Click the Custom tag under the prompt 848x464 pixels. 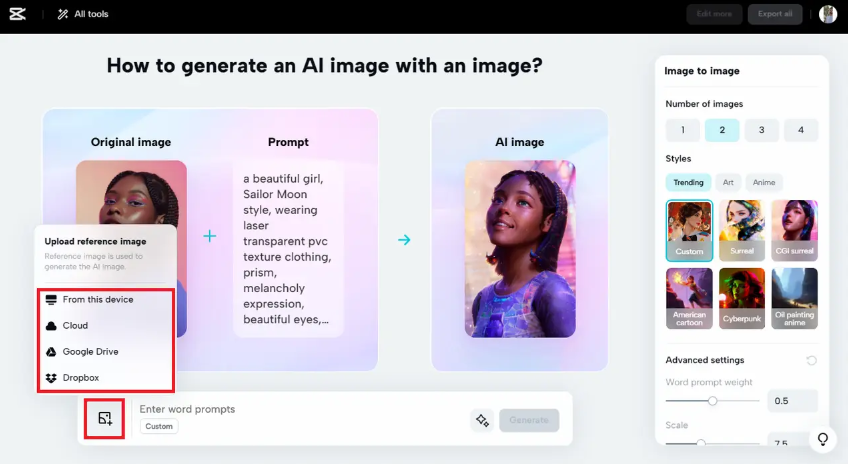pyautogui.click(x=159, y=426)
